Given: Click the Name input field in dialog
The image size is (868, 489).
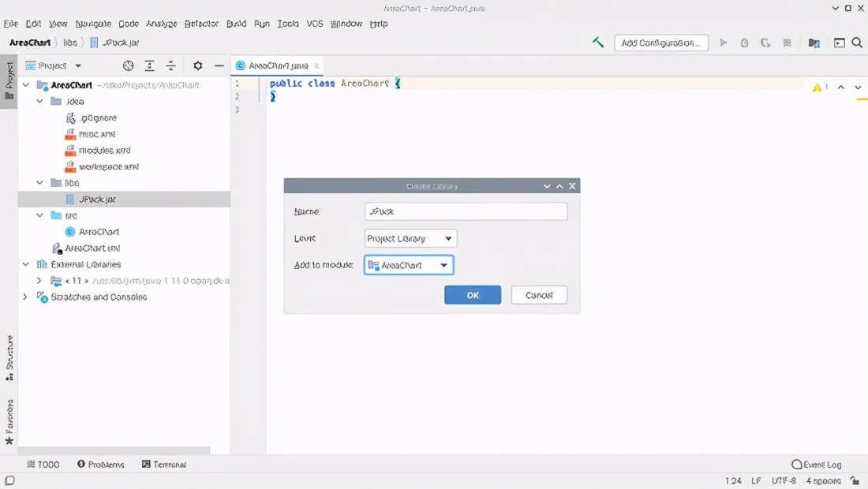Looking at the screenshot, I should [466, 211].
